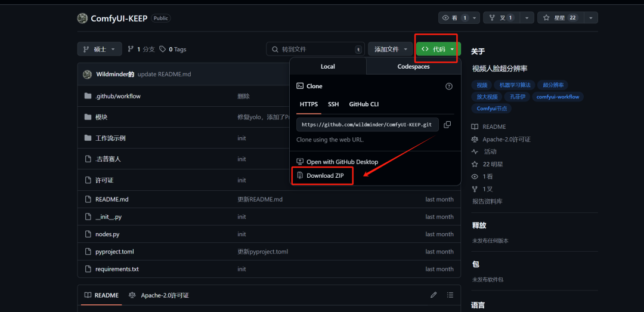Image resolution: width=644 pixels, height=312 pixels.
Task: Expand the fork dropdown arrow
Action: click(527, 18)
